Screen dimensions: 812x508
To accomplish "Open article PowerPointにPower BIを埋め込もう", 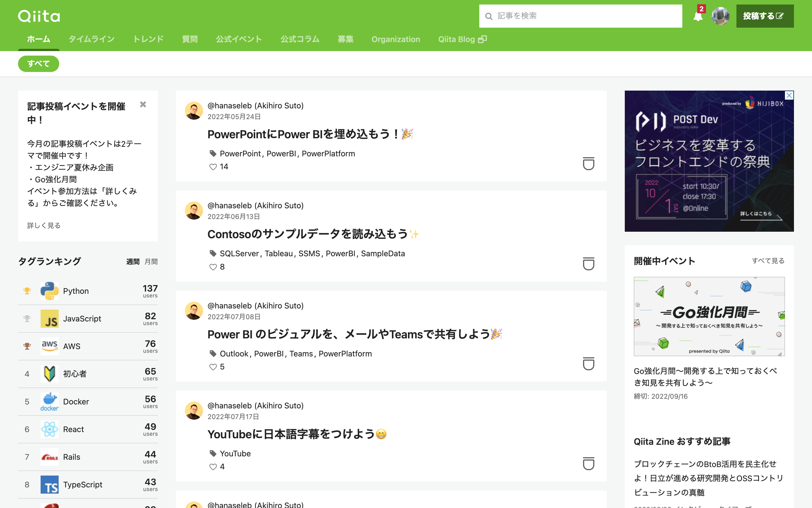I will coord(310,134).
